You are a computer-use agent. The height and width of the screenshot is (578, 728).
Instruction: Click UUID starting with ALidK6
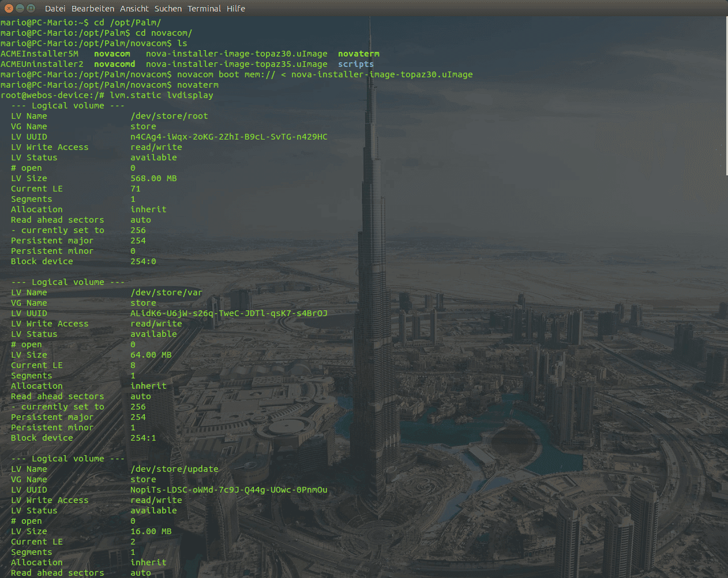pyautogui.click(x=229, y=313)
